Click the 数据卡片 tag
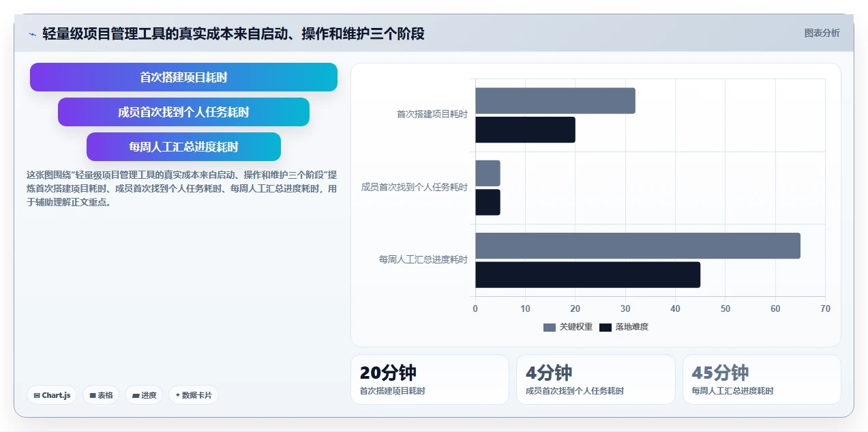 tap(194, 395)
